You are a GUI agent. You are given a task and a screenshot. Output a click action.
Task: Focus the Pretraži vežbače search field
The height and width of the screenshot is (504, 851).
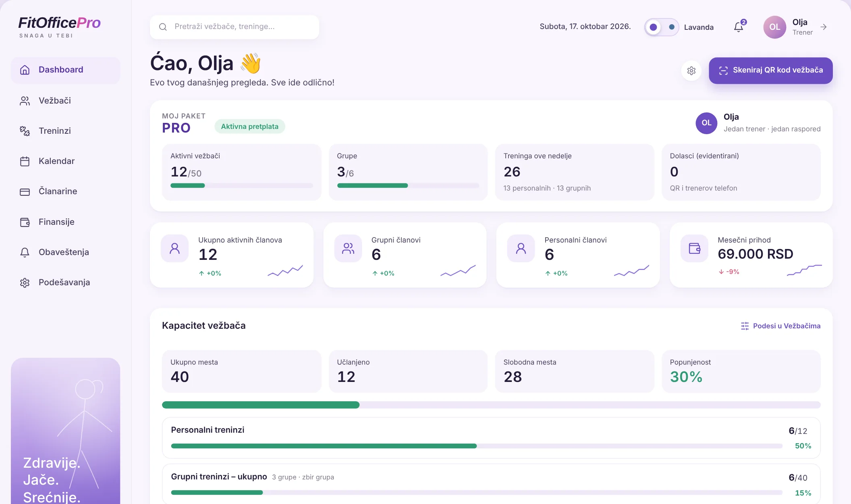(235, 27)
